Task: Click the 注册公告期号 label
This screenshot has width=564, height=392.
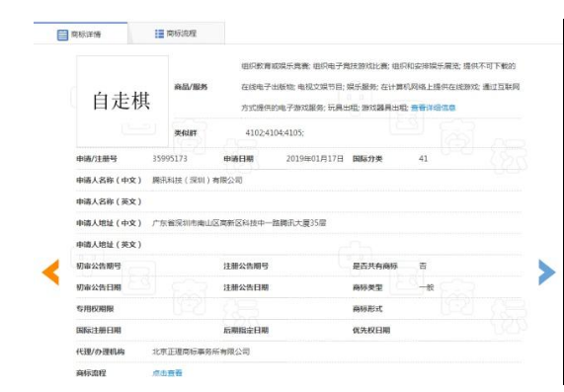Action: (246, 266)
